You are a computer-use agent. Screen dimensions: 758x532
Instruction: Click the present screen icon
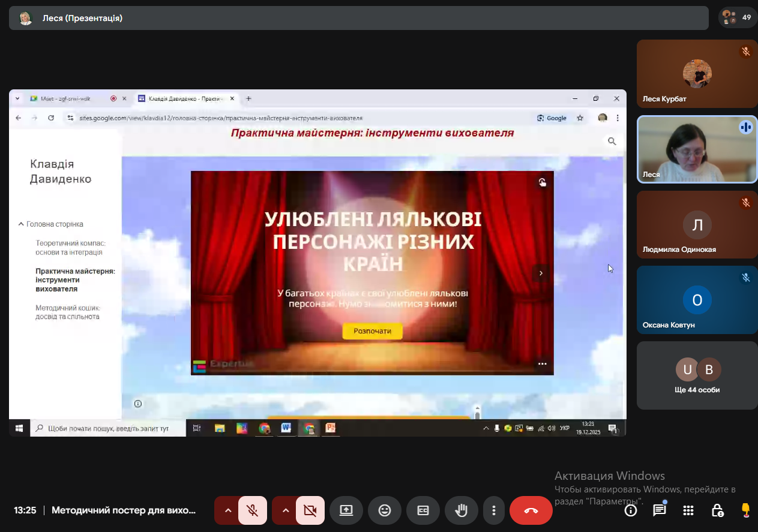(346, 510)
